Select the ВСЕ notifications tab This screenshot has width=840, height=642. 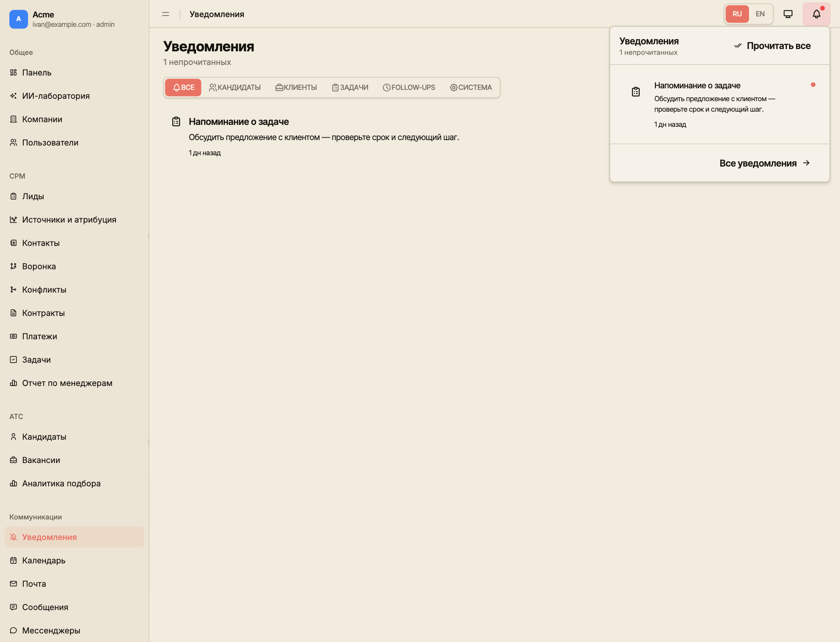183,88
